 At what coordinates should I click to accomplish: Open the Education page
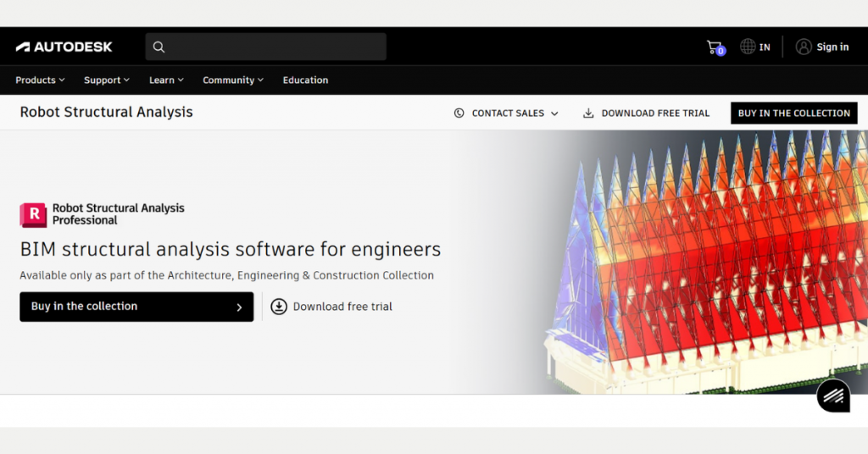click(305, 80)
